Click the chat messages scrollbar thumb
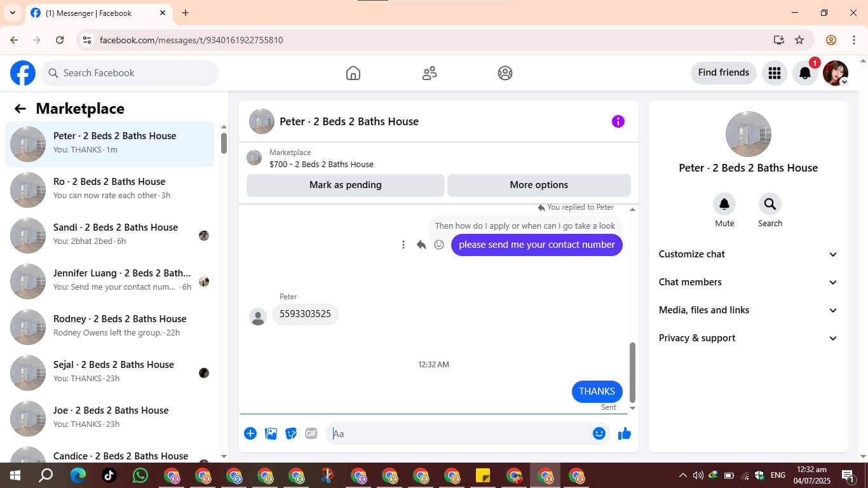This screenshot has width=868, height=488. 632,372
